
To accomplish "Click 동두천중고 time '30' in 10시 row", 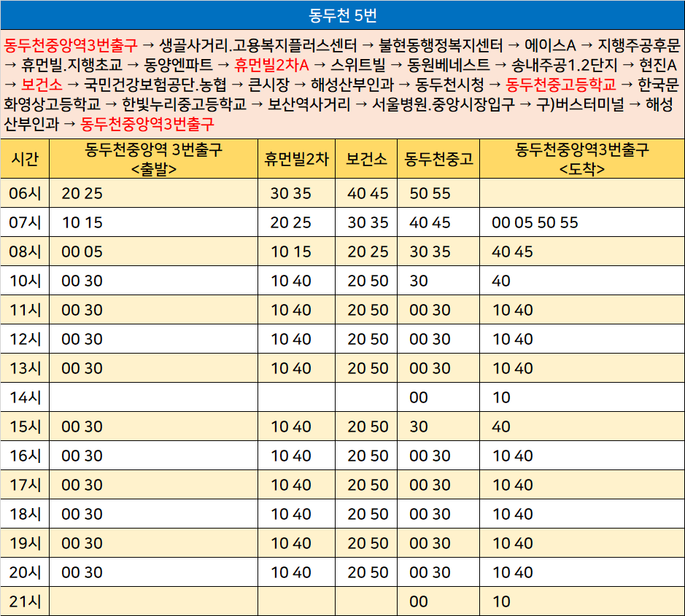I will click(x=419, y=281).
